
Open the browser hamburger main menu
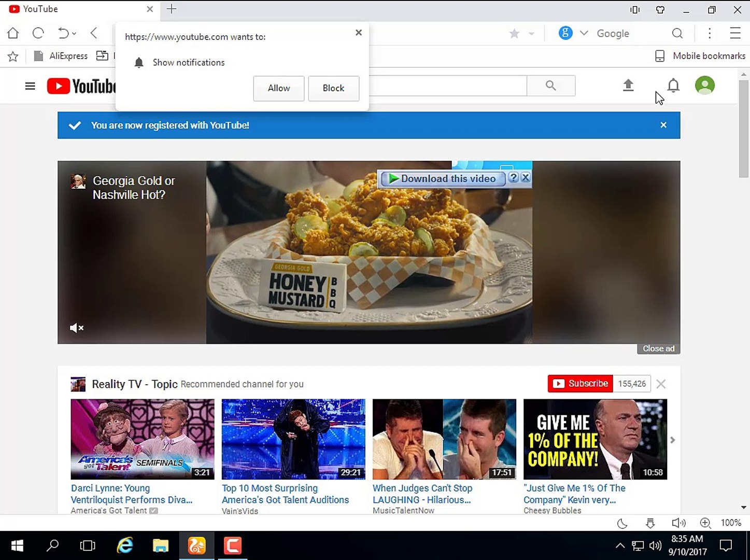point(735,33)
